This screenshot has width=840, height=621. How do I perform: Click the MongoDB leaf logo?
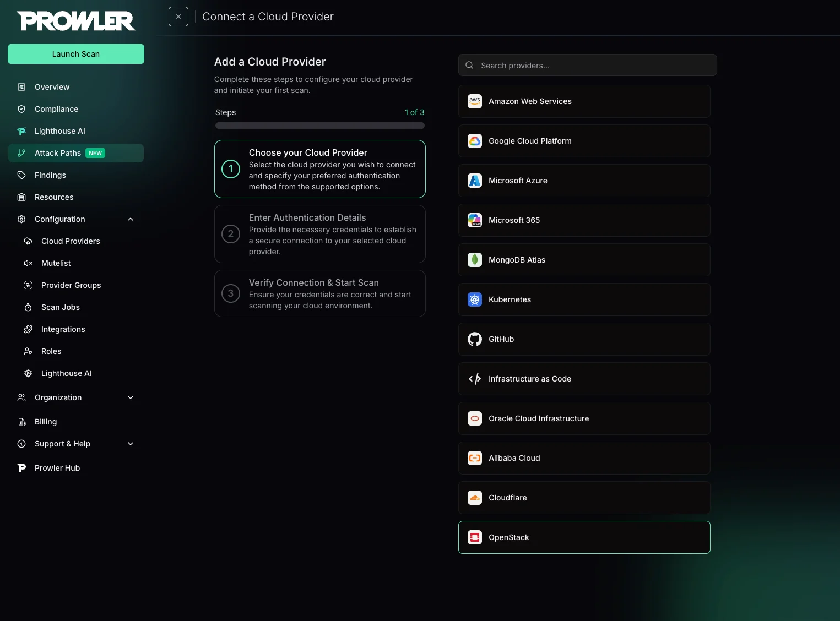(475, 260)
